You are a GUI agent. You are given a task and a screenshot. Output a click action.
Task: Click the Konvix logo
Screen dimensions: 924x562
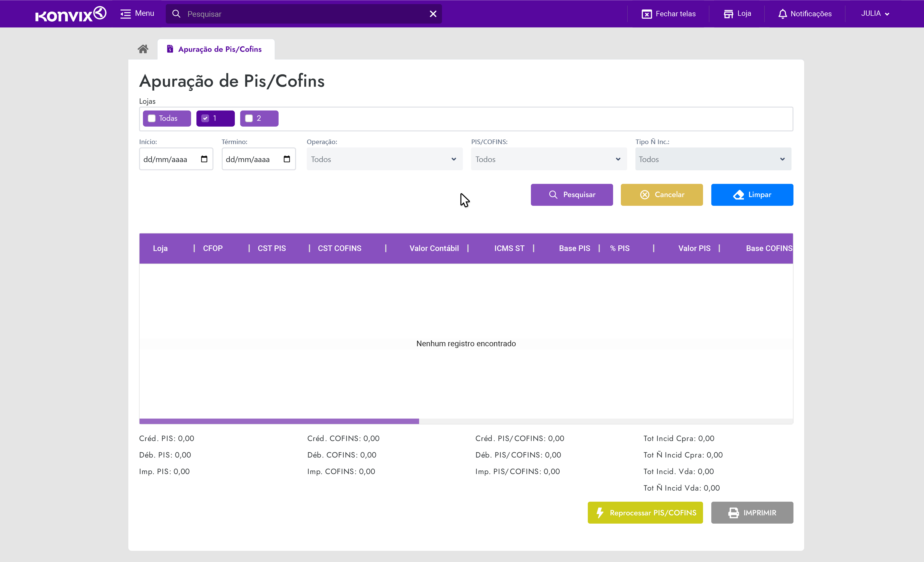tap(70, 14)
